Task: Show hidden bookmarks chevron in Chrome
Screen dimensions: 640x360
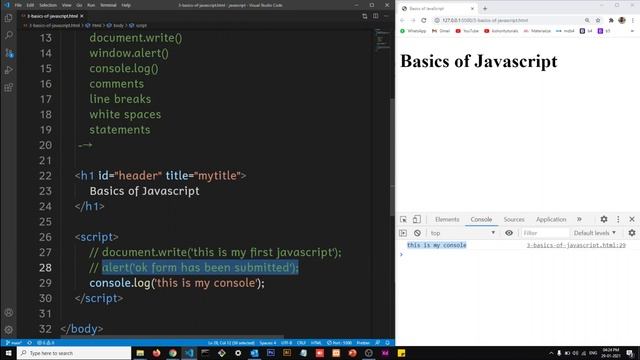Action: [632, 31]
